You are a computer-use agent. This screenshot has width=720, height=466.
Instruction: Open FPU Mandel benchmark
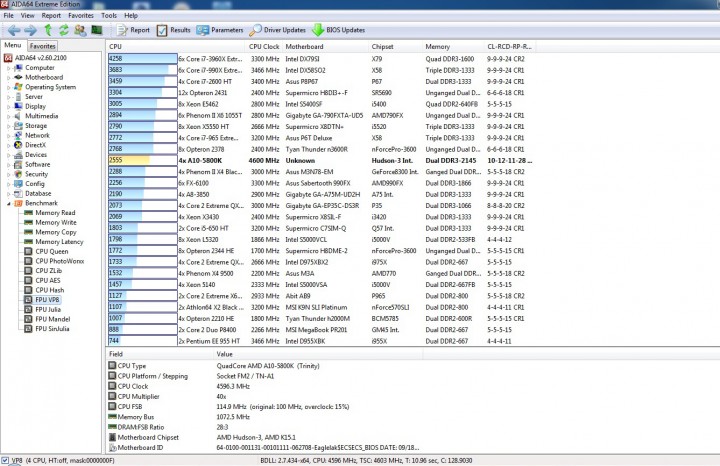[x=47, y=319]
